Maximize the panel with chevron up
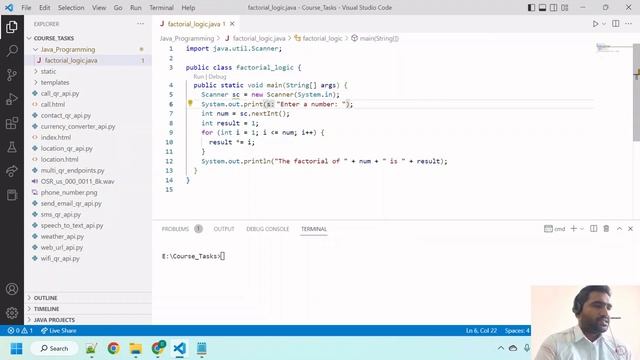 (619, 229)
